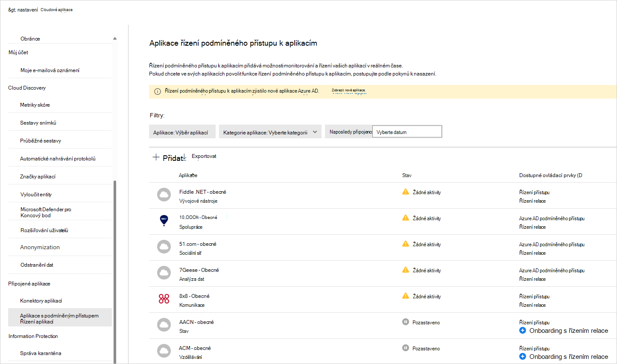Click Onboarding s řízením relace for AACN
The height and width of the screenshot is (364, 617).
[569, 331]
